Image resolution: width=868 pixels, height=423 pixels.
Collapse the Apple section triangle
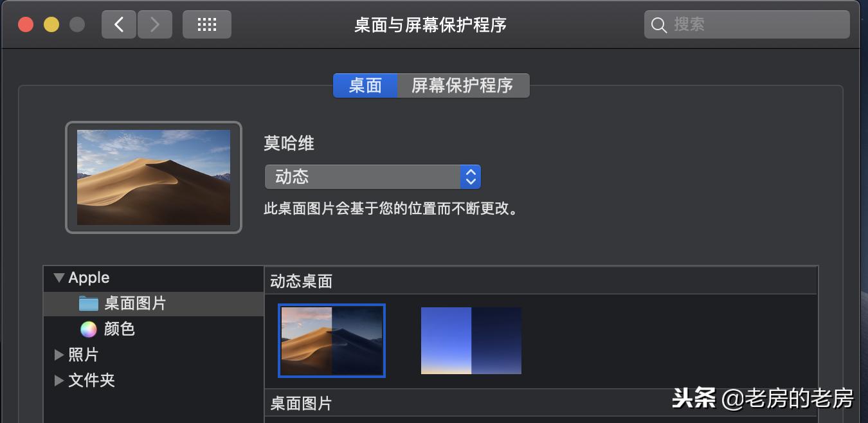pyautogui.click(x=59, y=278)
